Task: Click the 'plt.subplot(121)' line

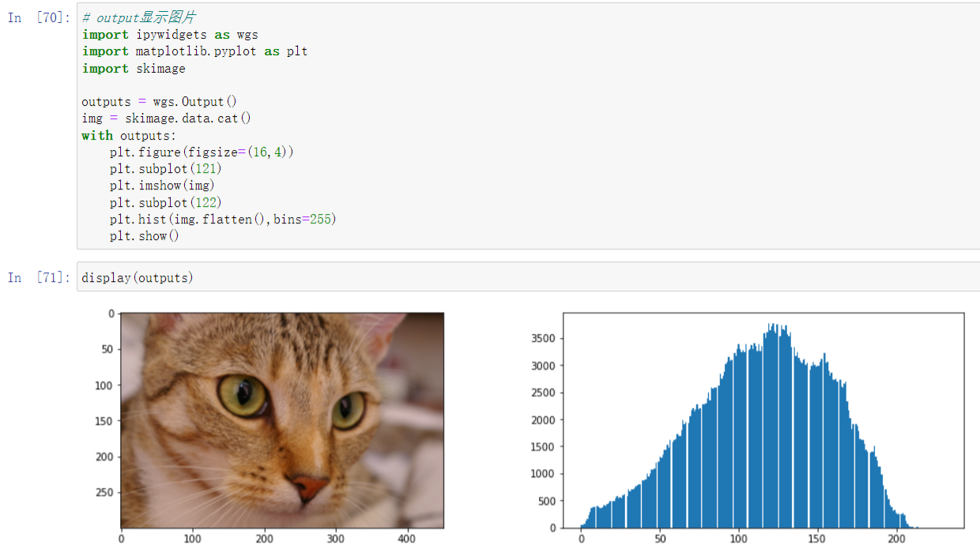Action: 166,169
